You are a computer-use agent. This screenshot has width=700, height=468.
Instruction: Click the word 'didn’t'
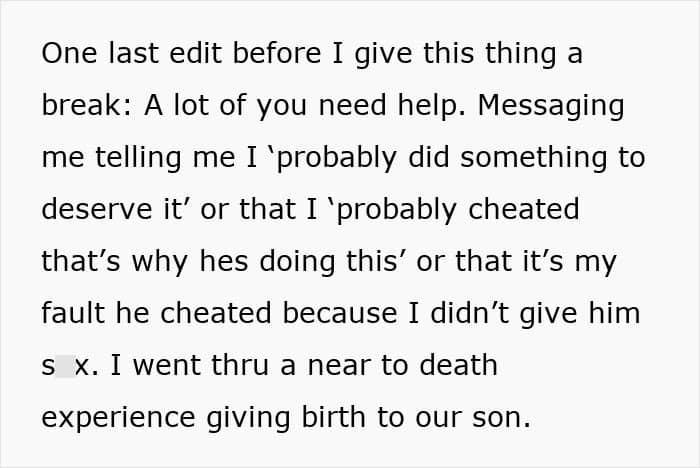coord(470,313)
